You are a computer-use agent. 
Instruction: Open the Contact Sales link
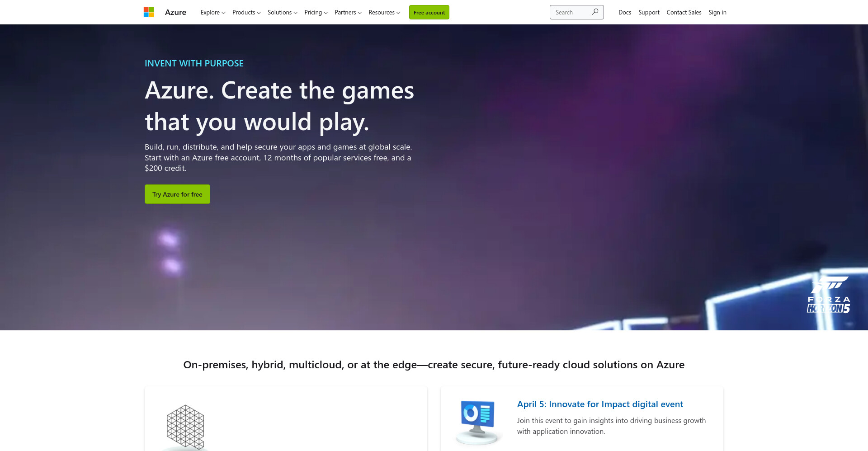click(x=684, y=12)
